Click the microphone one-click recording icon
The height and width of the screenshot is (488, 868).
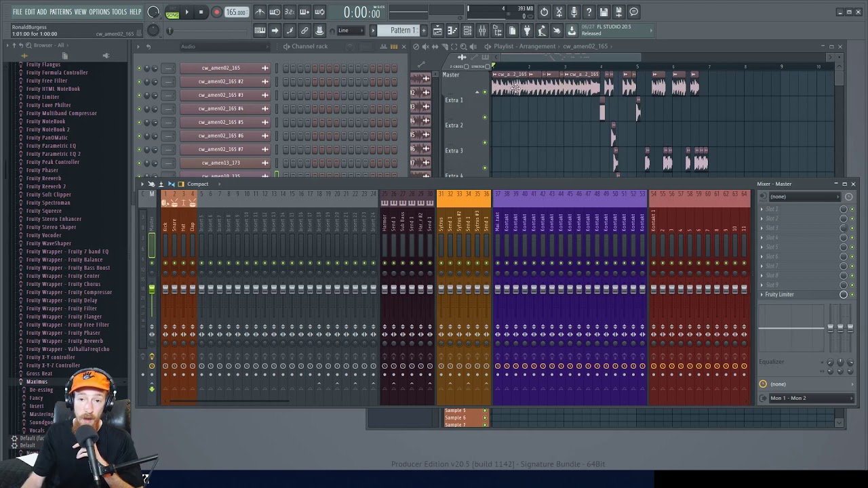click(x=574, y=12)
